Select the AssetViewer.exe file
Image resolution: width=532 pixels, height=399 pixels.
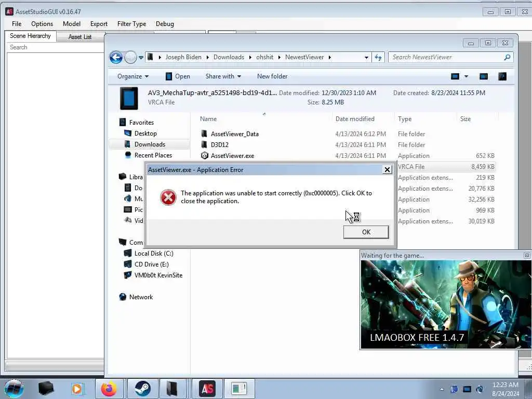point(232,156)
